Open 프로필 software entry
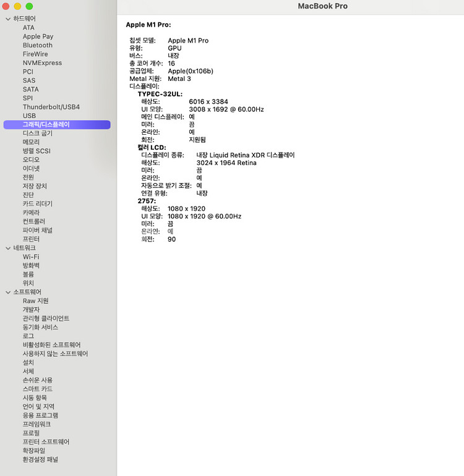 tap(31, 433)
